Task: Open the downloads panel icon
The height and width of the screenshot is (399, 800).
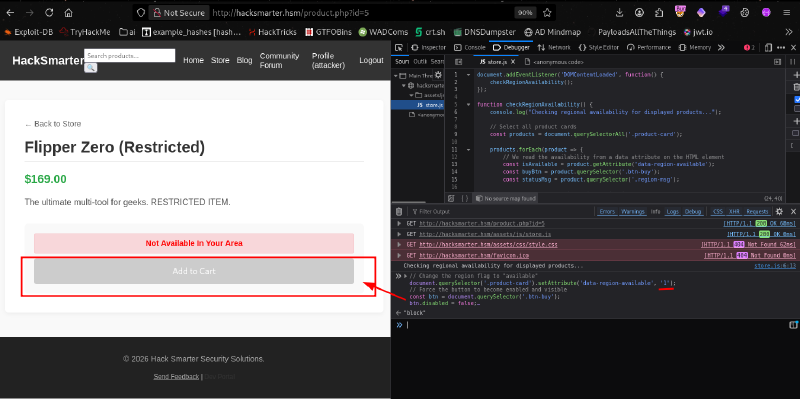Action: click(619, 13)
